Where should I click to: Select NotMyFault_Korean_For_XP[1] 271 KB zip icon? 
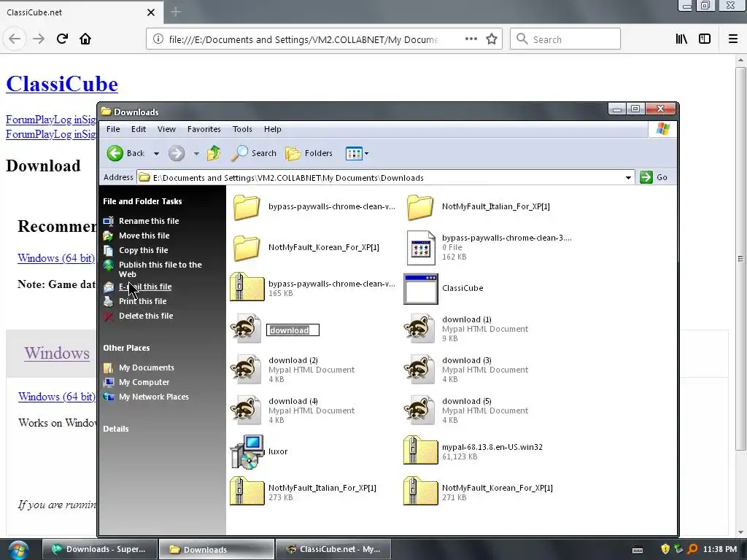click(421, 491)
